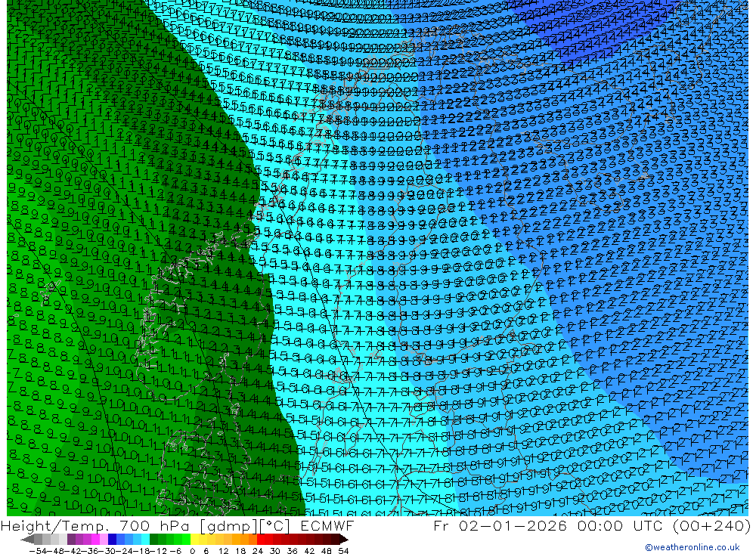Viewport: 756px width, 554px height.
Task: Click the left gray arrow of color scale
Action: point(27,540)
